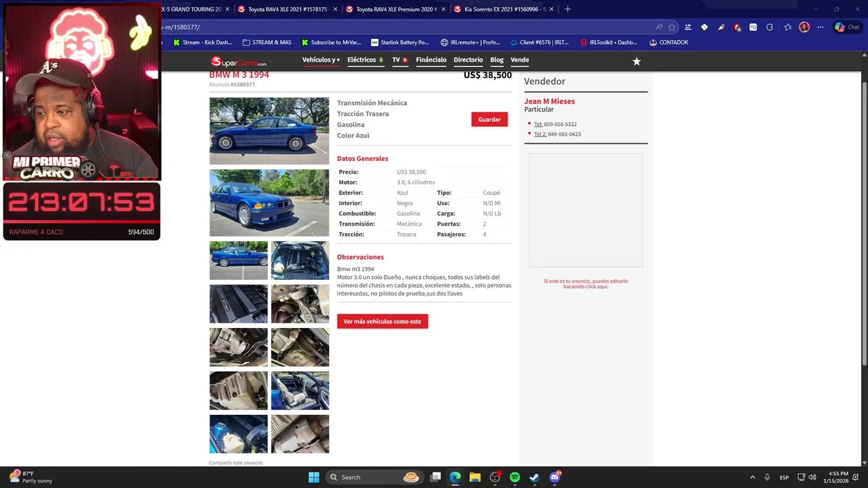
Task: Open Task View on taskbar
Action: (x=435, y=477)
